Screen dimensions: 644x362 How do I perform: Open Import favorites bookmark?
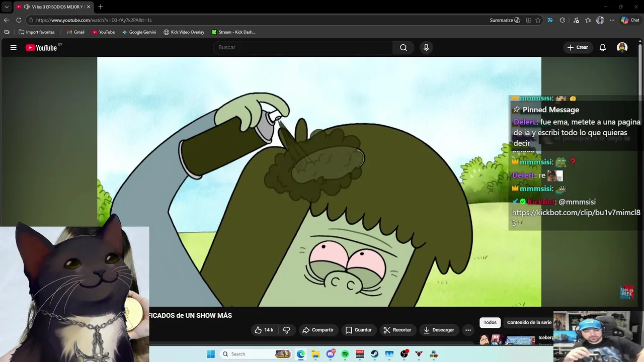point(36,32)
